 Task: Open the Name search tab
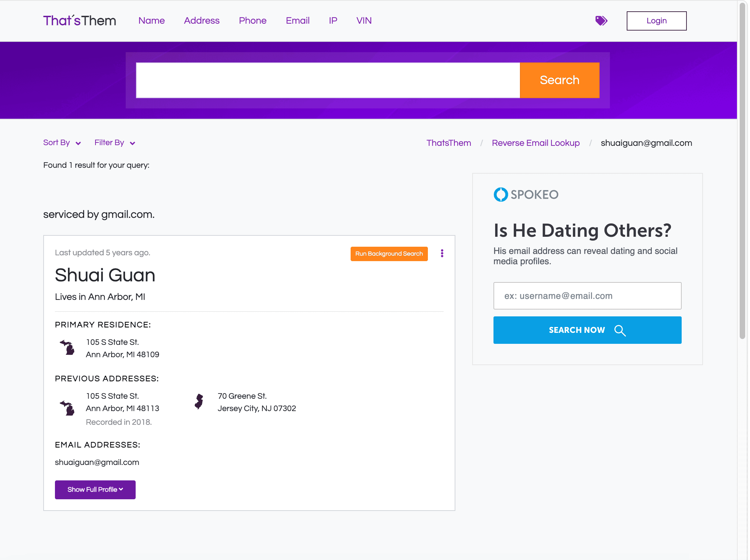(x=151, y=21)
